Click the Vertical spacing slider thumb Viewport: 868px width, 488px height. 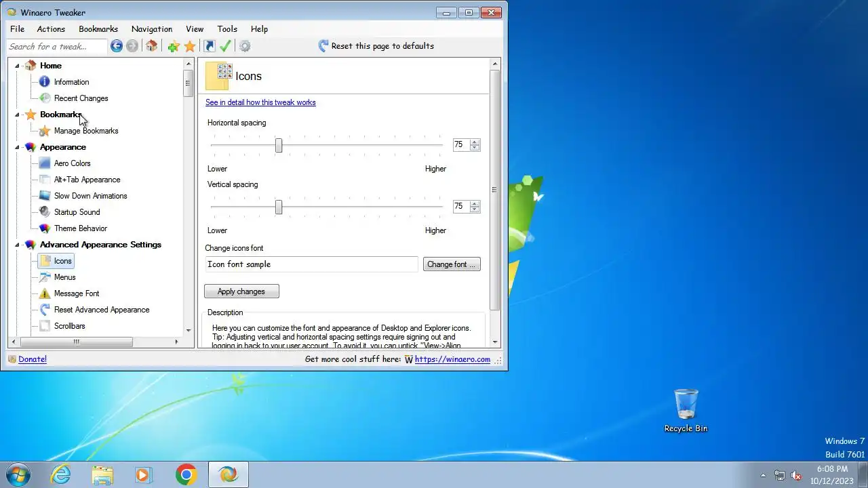pyautogui.click(x=279, y=207)
